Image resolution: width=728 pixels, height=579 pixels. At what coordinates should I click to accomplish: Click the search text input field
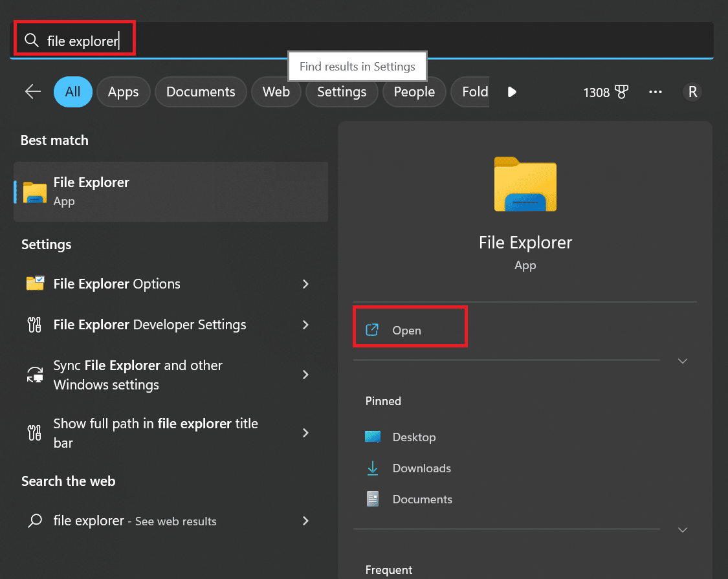pyautogui.click(x=362, y=40)
